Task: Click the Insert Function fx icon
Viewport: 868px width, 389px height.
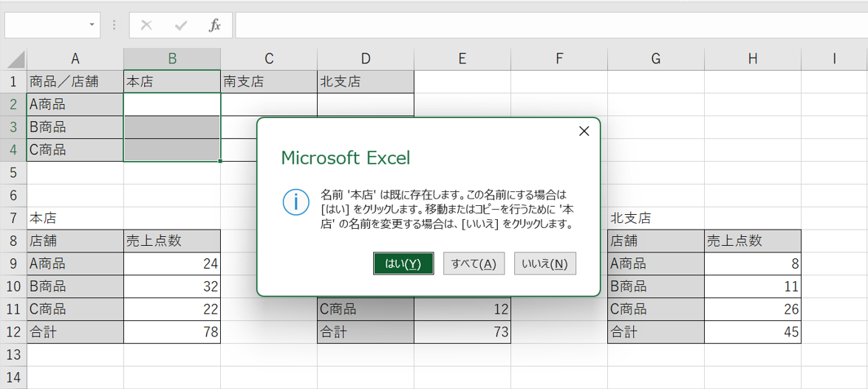Action: pos(215,25)
